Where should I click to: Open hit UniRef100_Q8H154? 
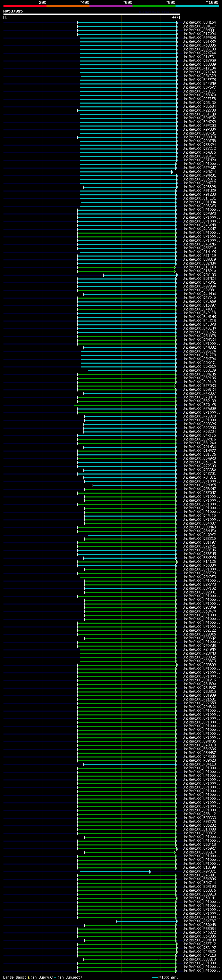tap(199, 23)
